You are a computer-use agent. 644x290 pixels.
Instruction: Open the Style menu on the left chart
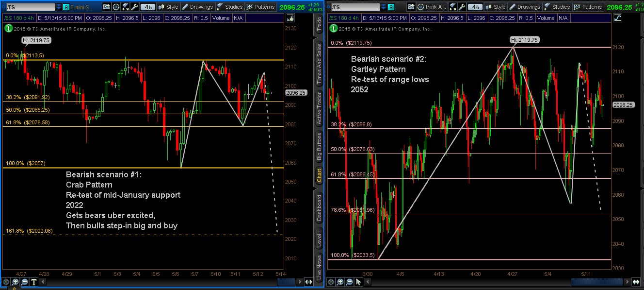click(x=172, y=7)
